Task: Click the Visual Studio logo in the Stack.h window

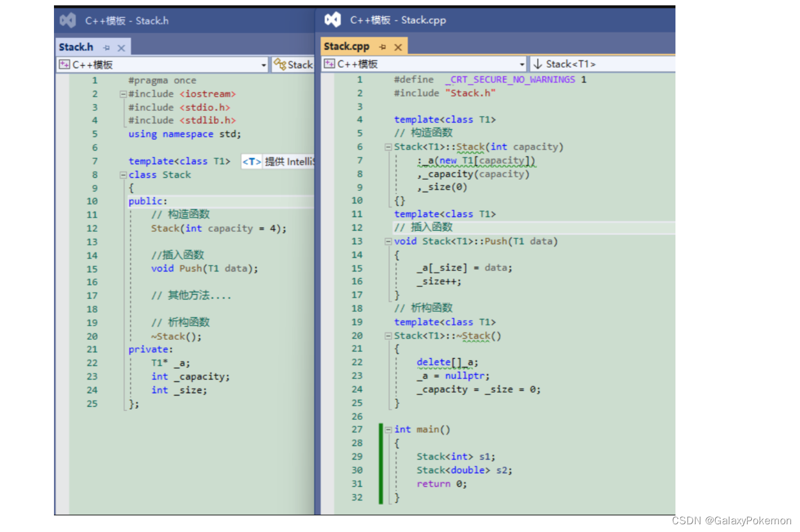Action: coord(68,21)
